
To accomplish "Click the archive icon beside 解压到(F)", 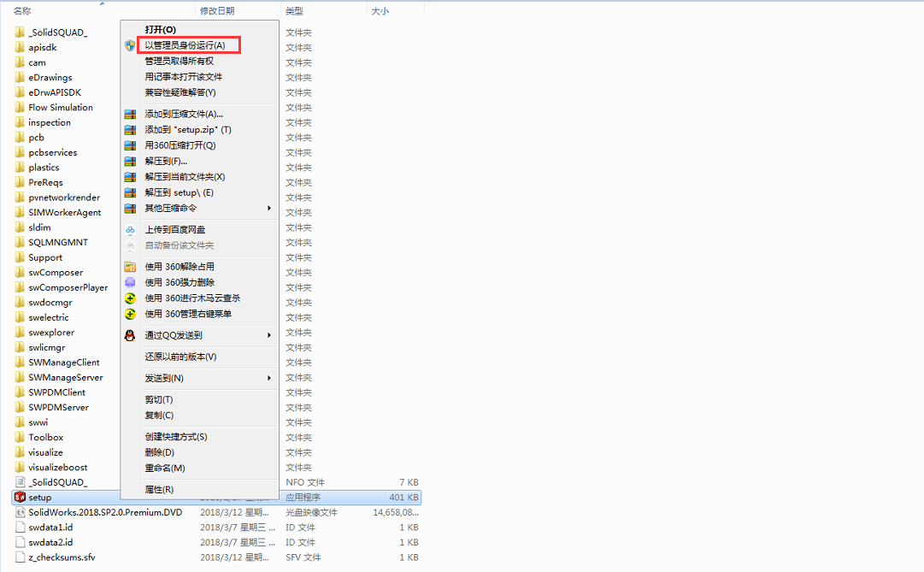I will [x=130, y=161].
